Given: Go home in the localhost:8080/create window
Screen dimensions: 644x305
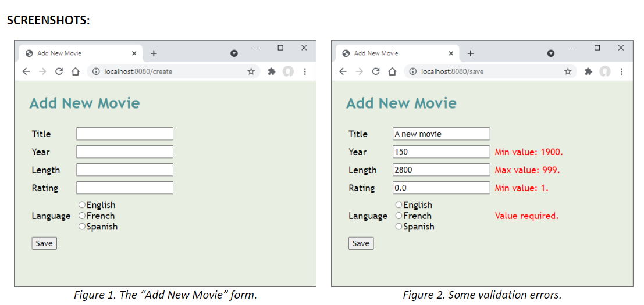Looking at the screenshot, I should pyautogui.click(x=75, y=71).
